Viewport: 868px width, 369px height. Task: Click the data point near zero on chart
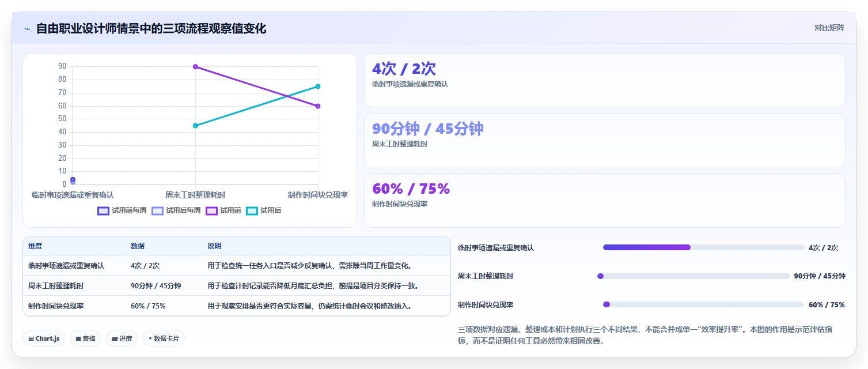point(73,180)
